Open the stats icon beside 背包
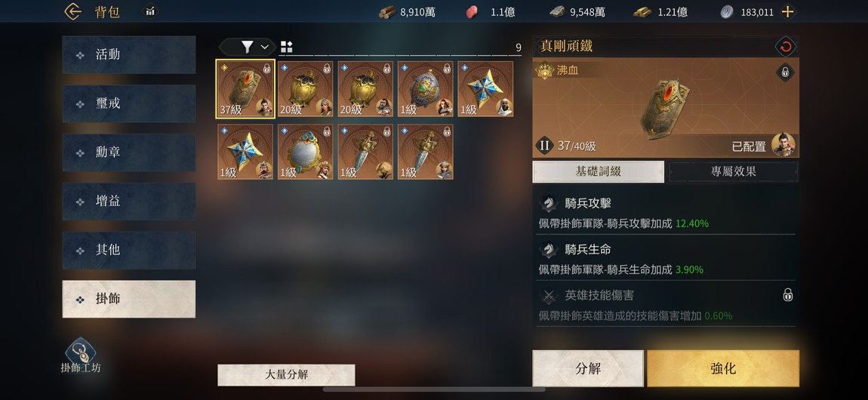 [150, 11]
